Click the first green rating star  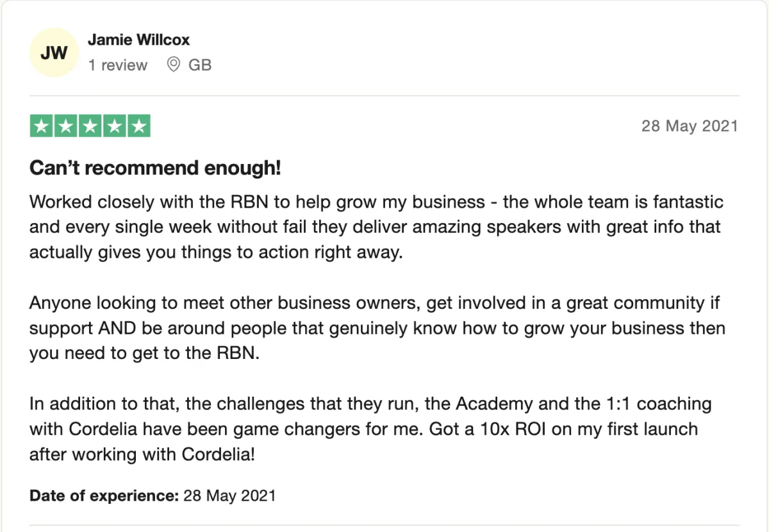pyautogui.click(x=42, y=126)
